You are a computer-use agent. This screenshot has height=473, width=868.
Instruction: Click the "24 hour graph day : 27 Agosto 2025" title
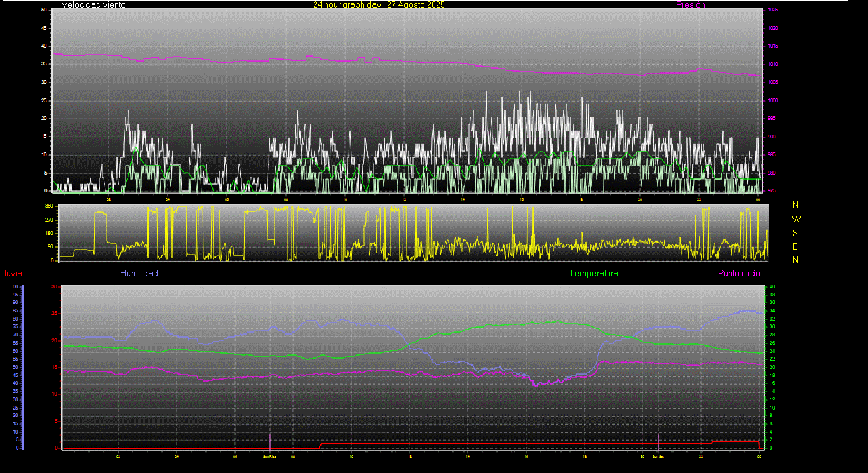click(x=379, y=5)
